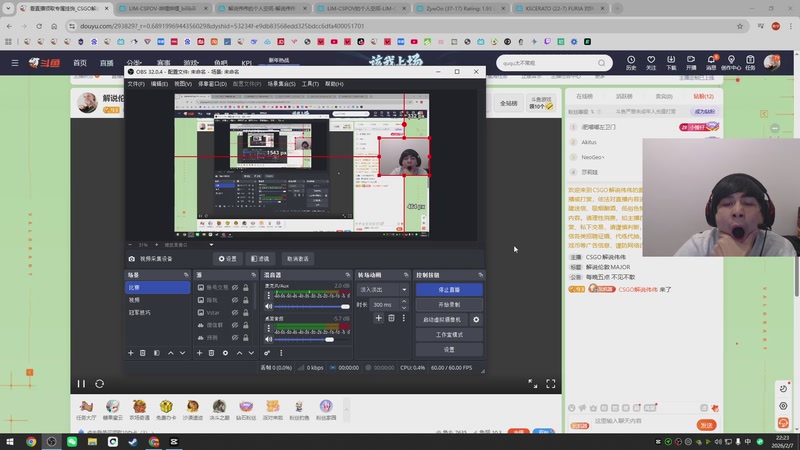800x450 pixels.
Task: Open Douyu 任务 tasks icon
Action: (x=750, y=63)
